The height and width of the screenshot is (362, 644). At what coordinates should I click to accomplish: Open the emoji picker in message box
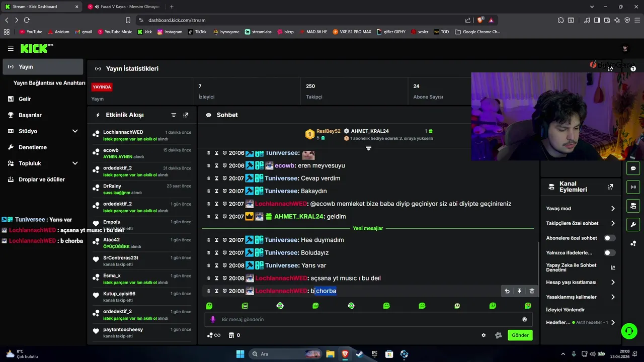[524, 319]
